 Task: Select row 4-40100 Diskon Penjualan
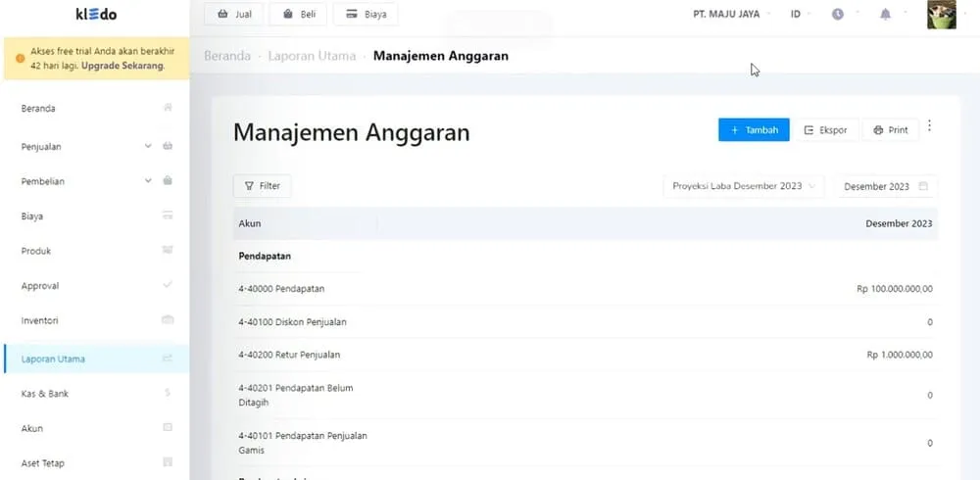click(x=586, y=322)
